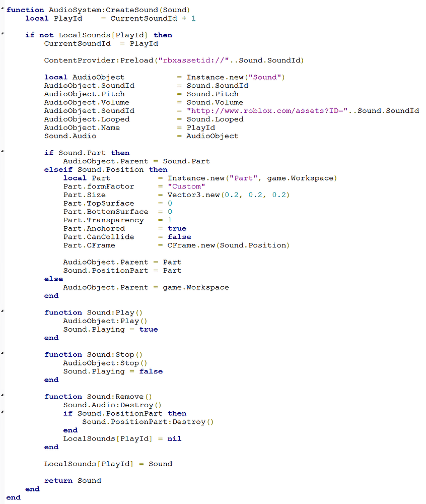Click the 'Sound.Playing = true' line

click(x=110, y=329)
